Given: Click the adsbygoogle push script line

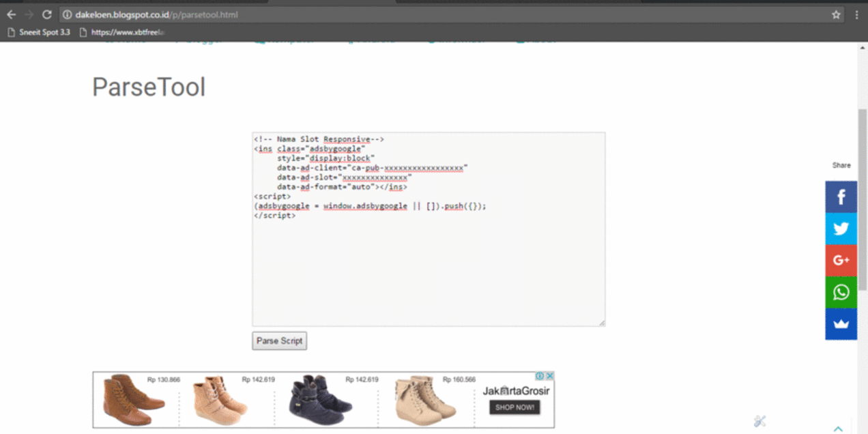Looking at the screenshot, I should click(370, 206).
